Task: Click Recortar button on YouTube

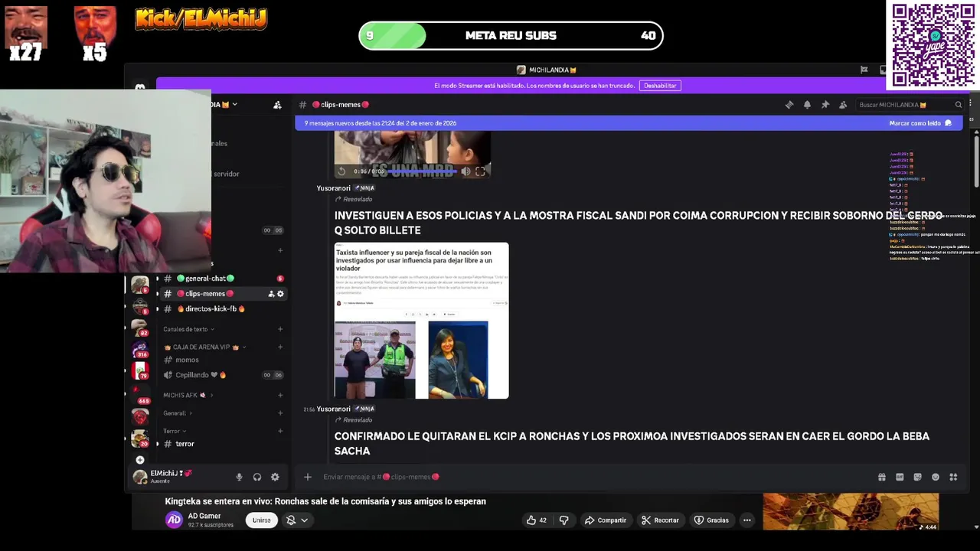Action: [660, 520]
